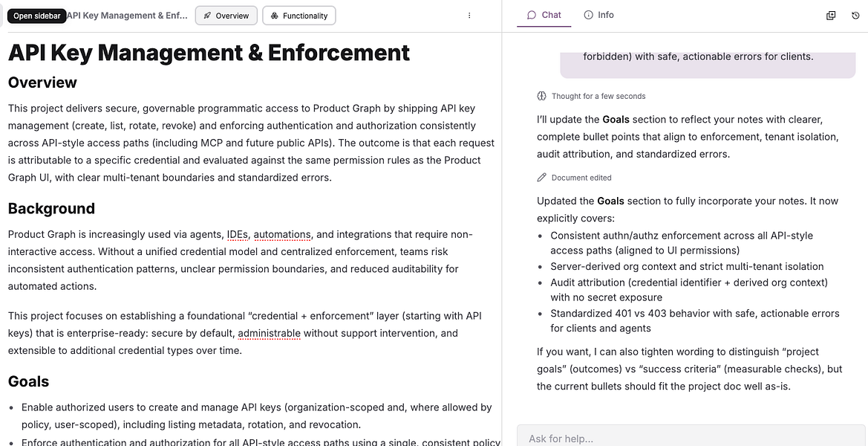Click the Chat tab's speech bubble icon
This screenshot has height=446, width=868.
[532, 15]
